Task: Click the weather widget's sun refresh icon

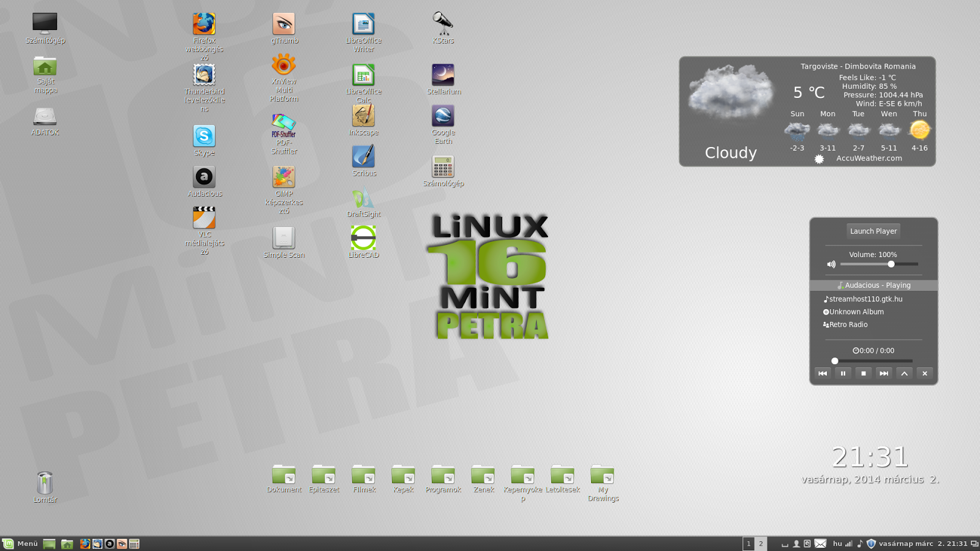Action: click(x=819, y=159)
